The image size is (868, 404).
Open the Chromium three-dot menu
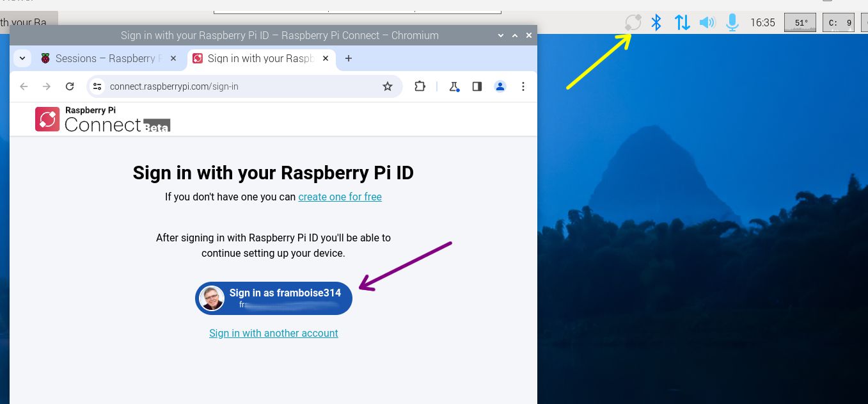coord(523,86)
